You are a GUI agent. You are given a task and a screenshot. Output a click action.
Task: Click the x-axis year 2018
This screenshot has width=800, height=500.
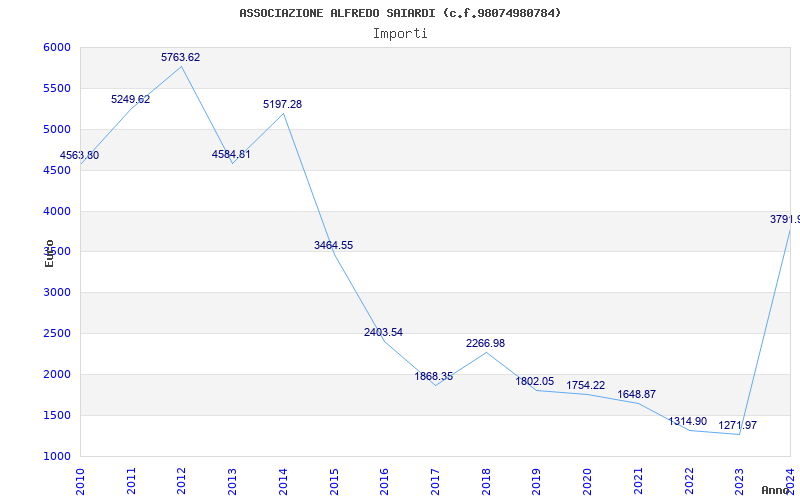tap(486, 481)
